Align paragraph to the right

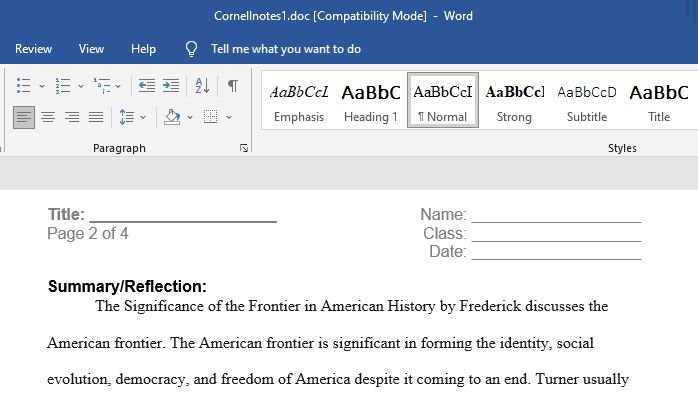click(x=72, y=117)
